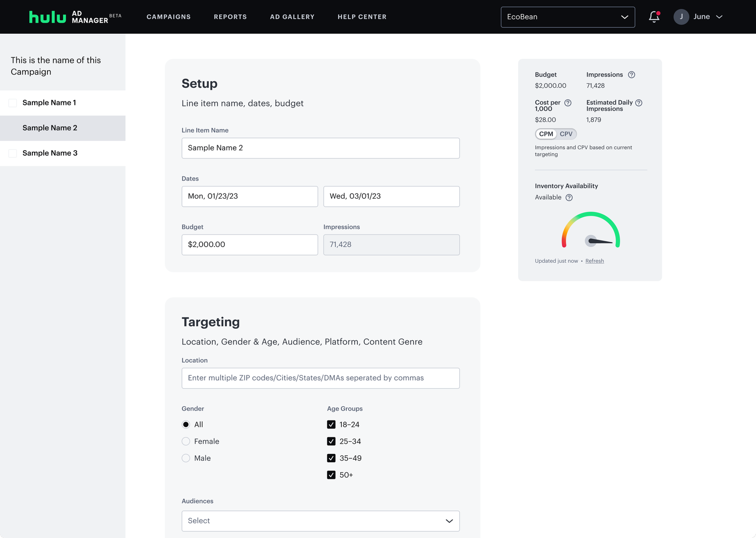
Task: Click the inventory availability gauge
Action: [591, 232]
